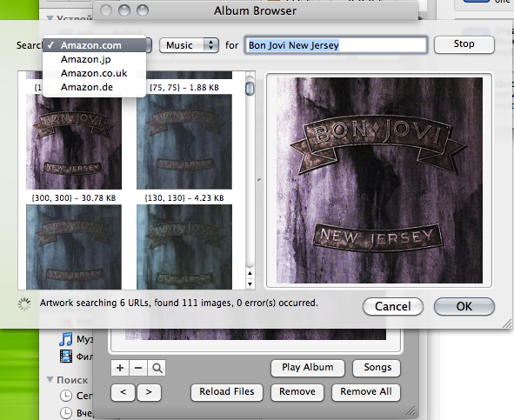Click the Album Browser window resize corner
The height and width of the screenshot is (420, 514).
tap(411, 410)
